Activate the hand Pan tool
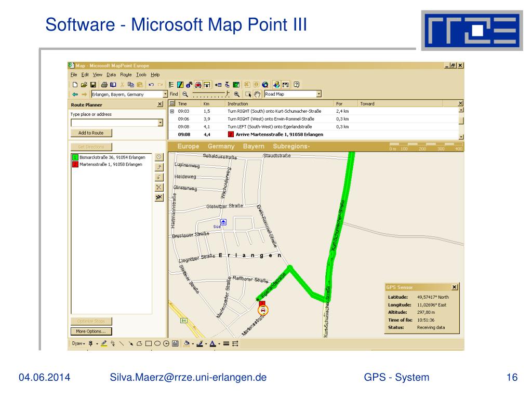Viewport: 532px width, 399px height. tap(257, 95)
